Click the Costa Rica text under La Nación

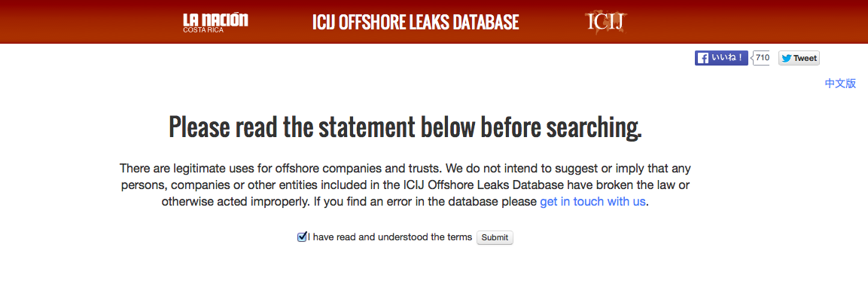tap(203, 30)
